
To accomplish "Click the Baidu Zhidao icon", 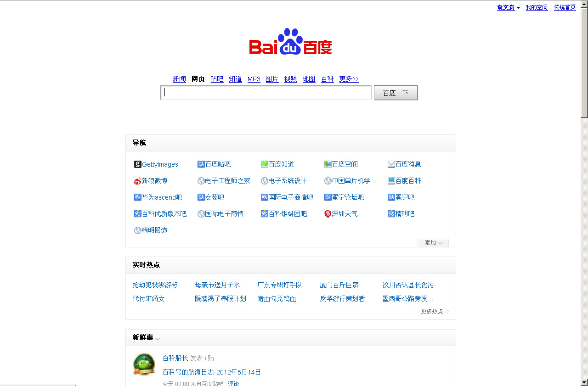I will click(x=264, y=164).
